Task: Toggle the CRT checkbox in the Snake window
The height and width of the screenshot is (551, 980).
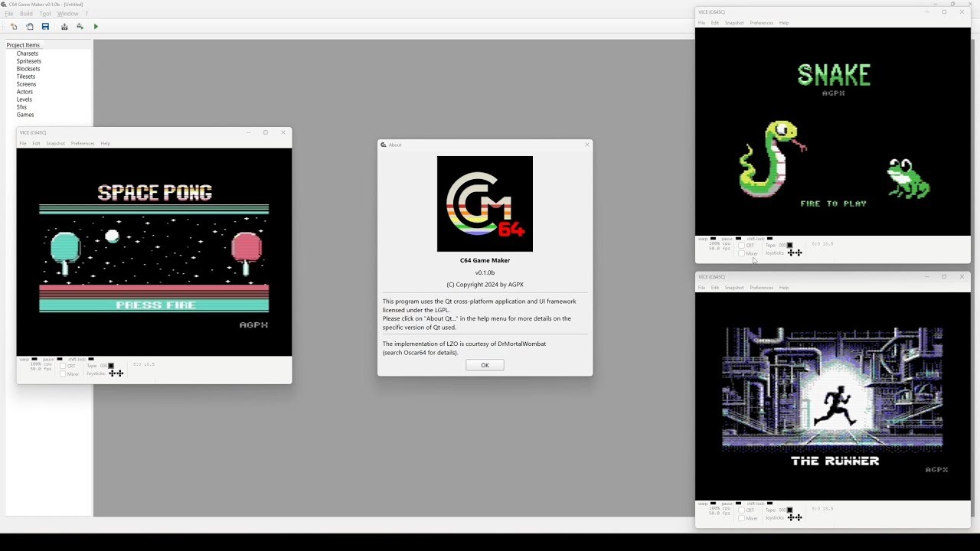Action: pyautogui.click(x=741, y=246)
